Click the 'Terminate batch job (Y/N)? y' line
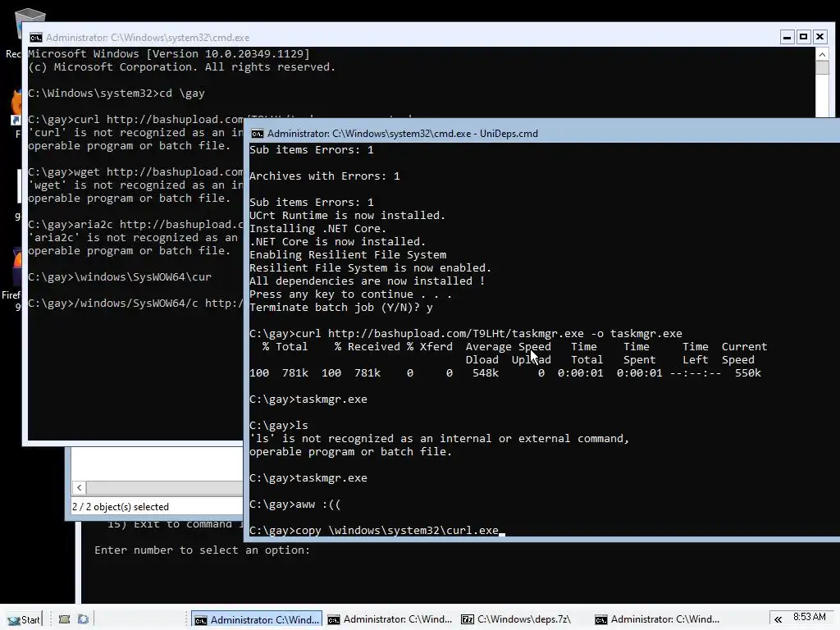The height and width of the screenshot is (630, 840). tap(340, 307)
